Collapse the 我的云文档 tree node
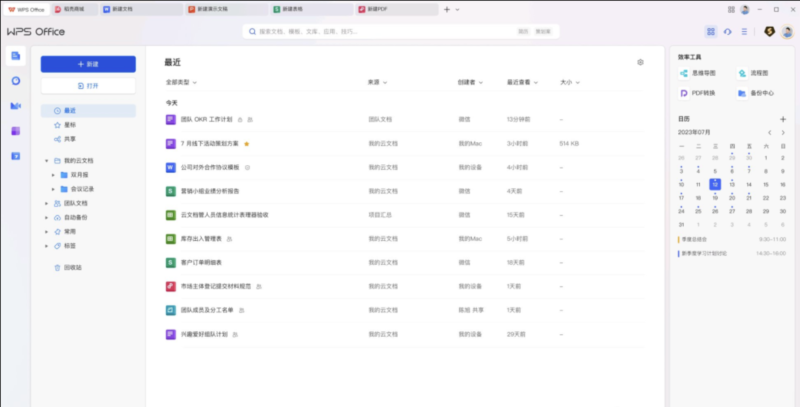This screenshot has height=407, width=800. pyautogui.click(x=46, y=161)
